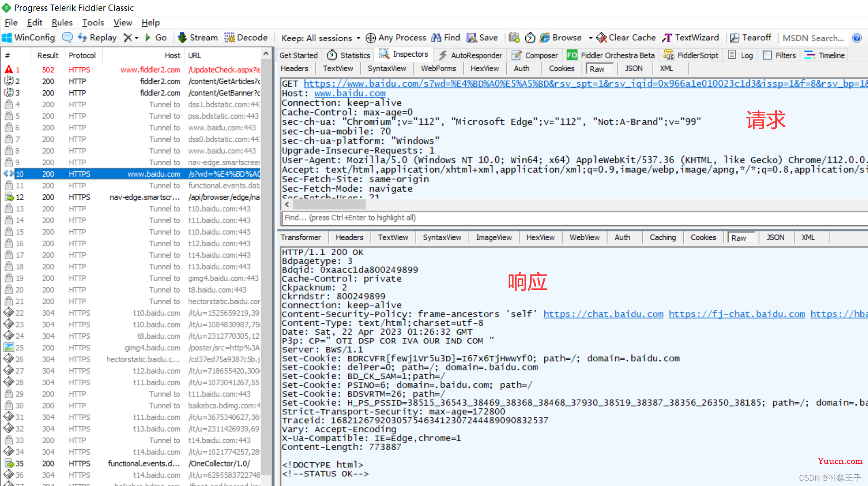Open the https://chat.baidu.com link
Viewport: 868px width, 486px height.
pyautogui.click(x=603, y=314)
